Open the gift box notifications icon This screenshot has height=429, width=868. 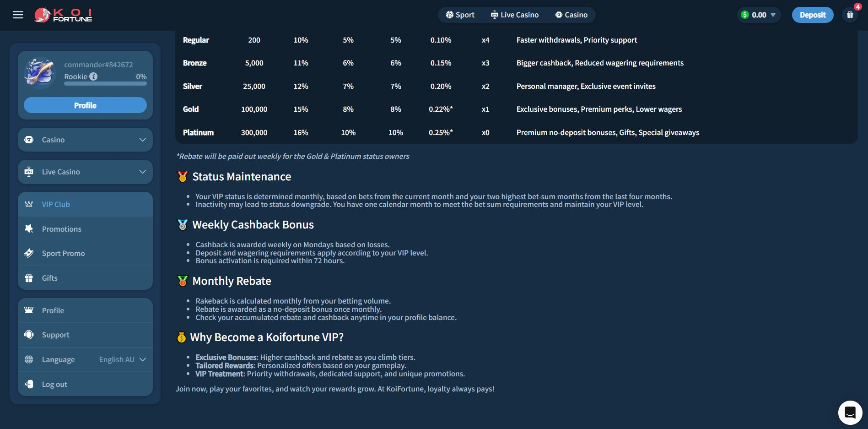click(x=850, y=15)
